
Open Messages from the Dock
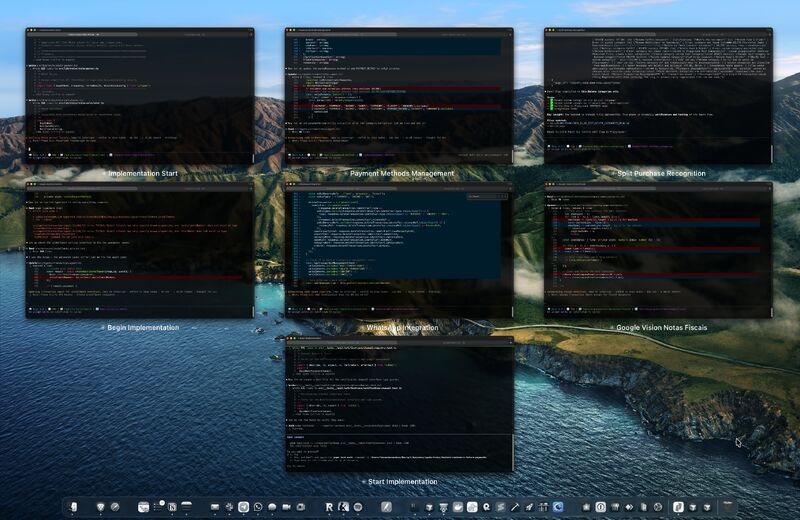click(272, 507)
